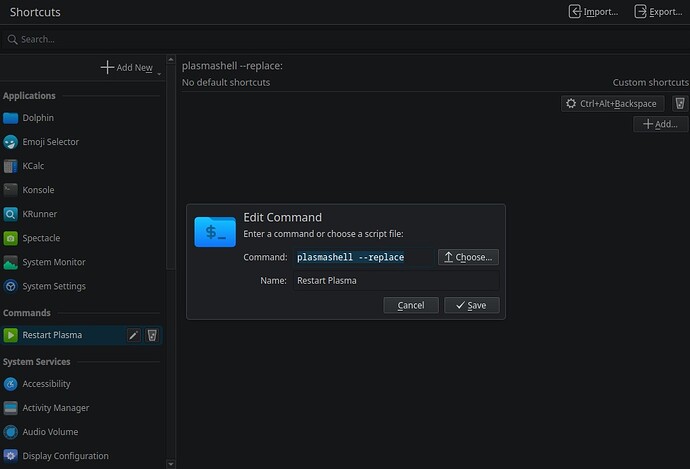Click the search magnifier icon
The image size is (690, 469).
tap(12, 40)
